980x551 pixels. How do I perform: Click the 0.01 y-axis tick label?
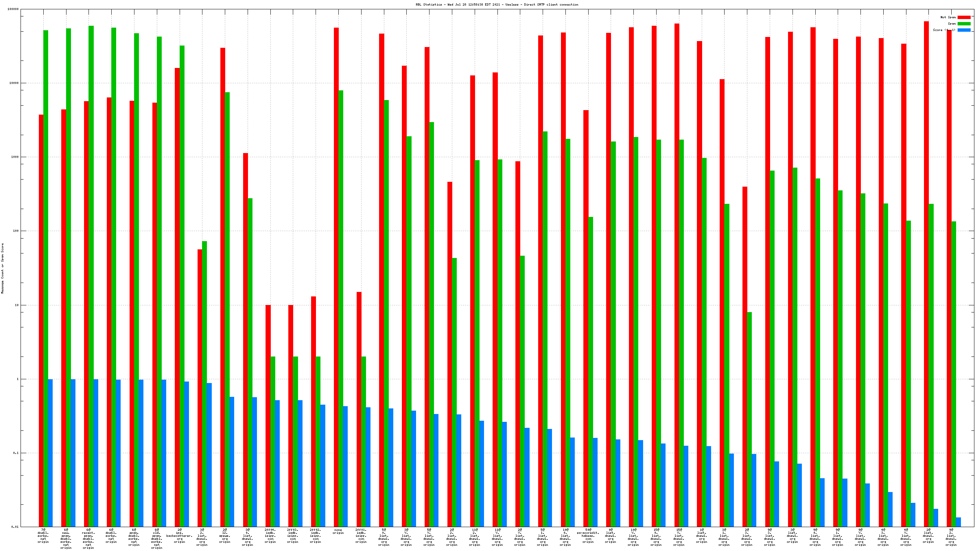click(x=15, y=527)
